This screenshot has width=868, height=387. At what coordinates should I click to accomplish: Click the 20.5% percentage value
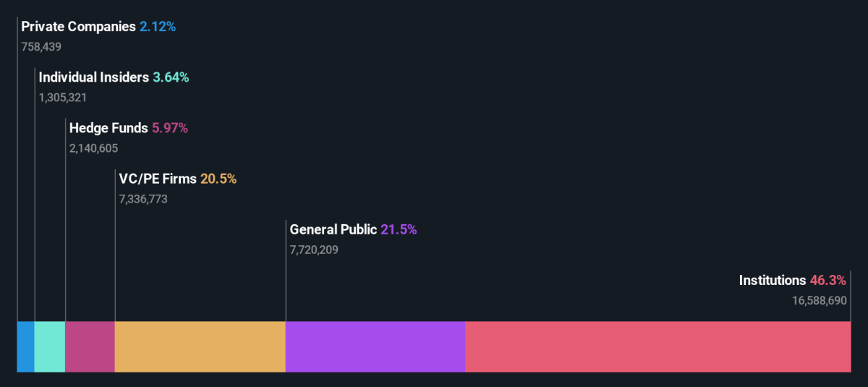point(218,179)
